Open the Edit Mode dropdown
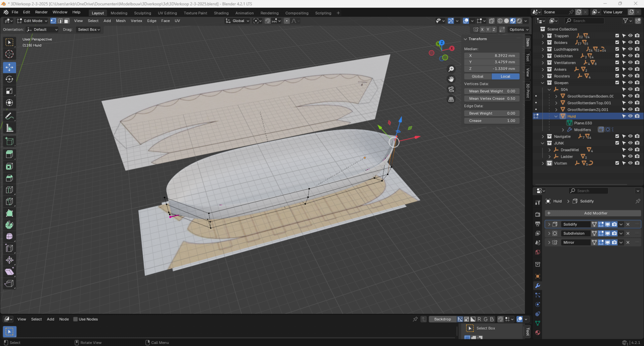The image size is (644, 346). coord(32,21)
